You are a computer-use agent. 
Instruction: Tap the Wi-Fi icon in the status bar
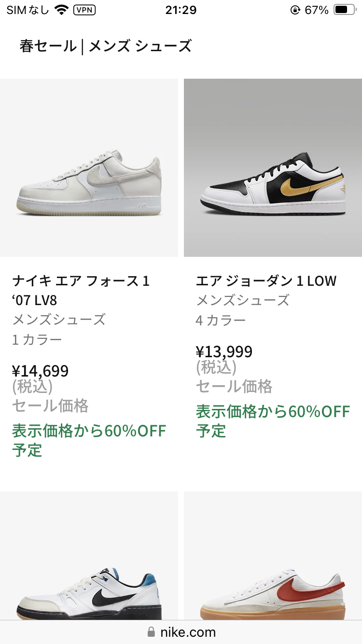tap(61, 10)
